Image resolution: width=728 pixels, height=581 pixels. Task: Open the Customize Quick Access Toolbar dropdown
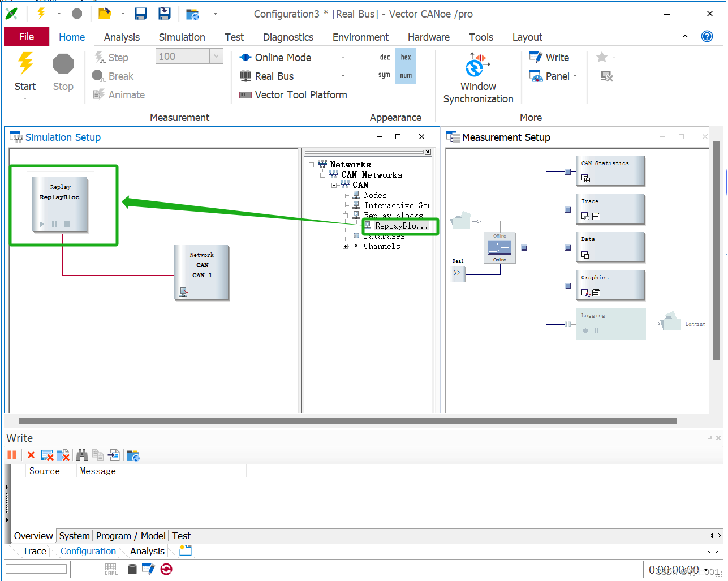(215, 14)
